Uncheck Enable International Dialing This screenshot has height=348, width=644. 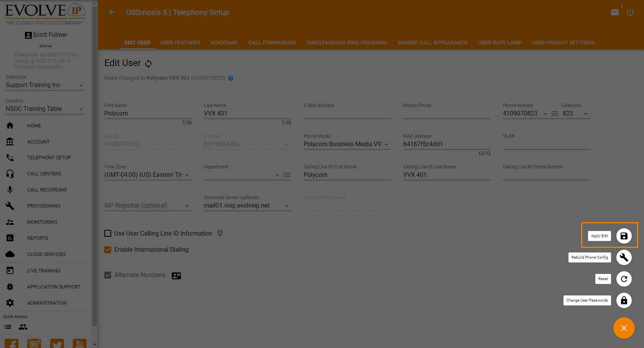click(108, 250)
